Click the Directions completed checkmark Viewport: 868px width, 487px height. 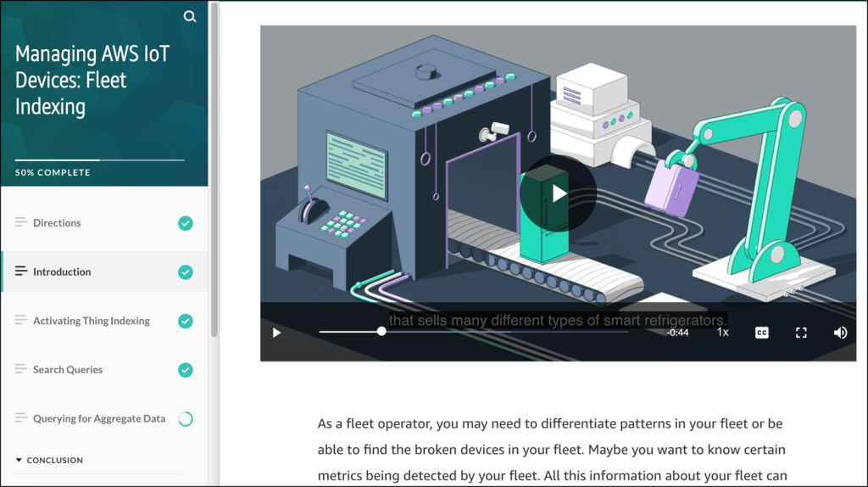[186, 223]
